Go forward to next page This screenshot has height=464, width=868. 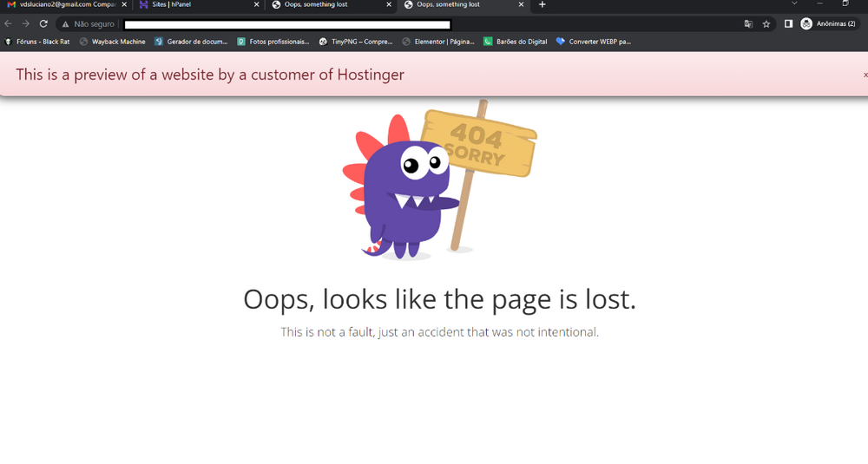25,23
